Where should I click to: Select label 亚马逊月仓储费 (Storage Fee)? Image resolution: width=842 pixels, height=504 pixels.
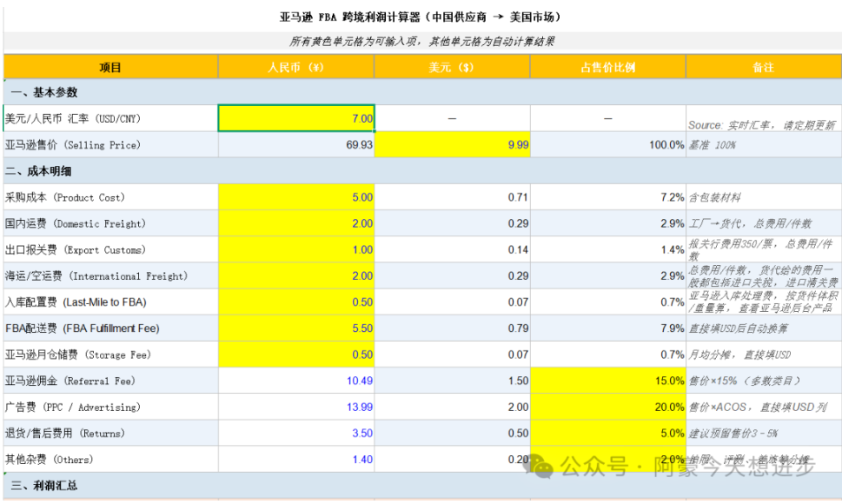point(78,355)
